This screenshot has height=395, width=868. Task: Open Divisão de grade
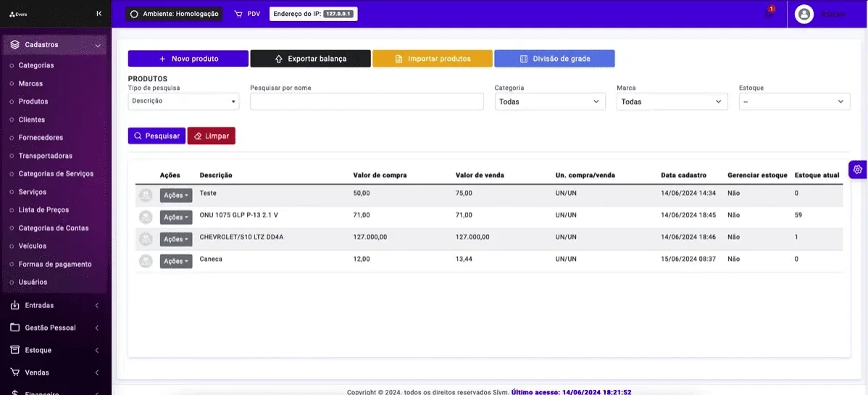click(x=555, y=59)
